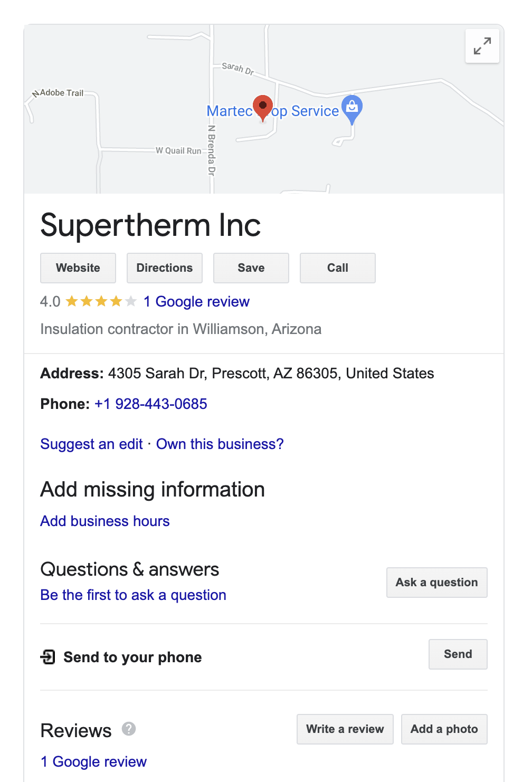Open the 1 Google review link near rating
Viewport: 532px width, 782px height.
click(x=196, y=301)
